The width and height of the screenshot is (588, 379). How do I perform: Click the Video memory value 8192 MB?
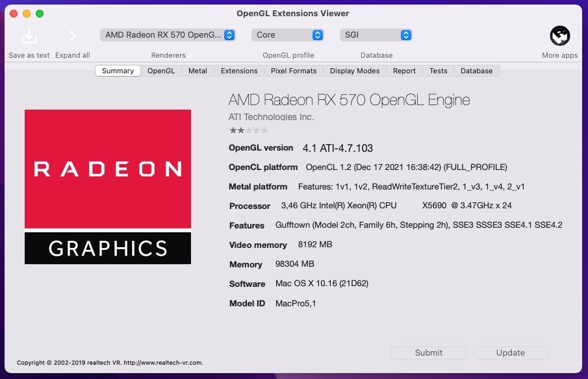pos(315,245)
